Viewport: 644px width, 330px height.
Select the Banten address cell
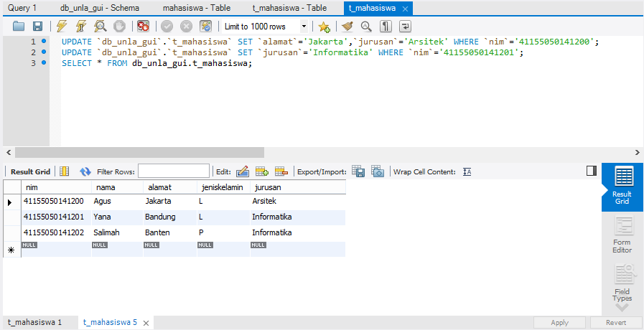point(170,232)
